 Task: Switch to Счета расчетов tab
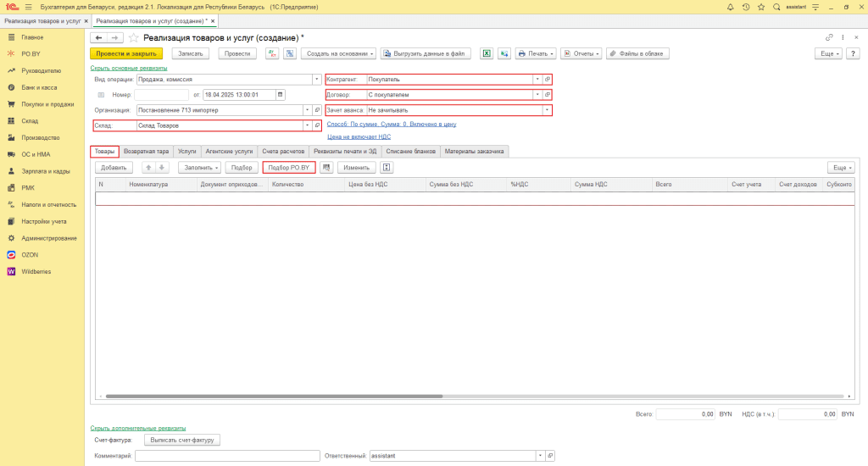click(x=283, y=151)
